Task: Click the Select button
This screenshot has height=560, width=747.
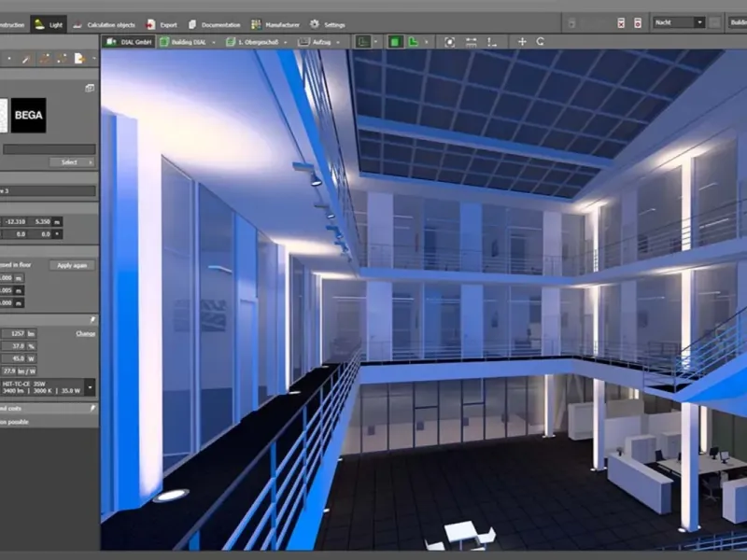Action: pos(72,162)
